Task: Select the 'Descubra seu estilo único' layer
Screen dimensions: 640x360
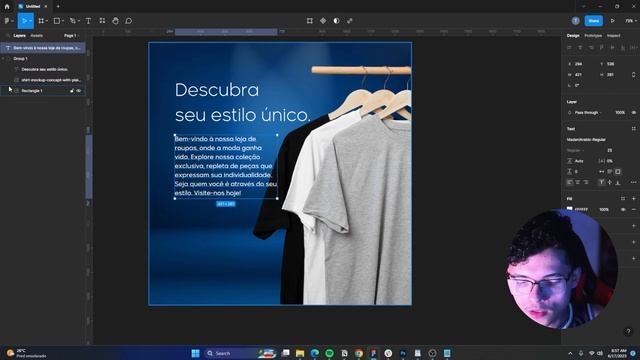Action: [44, 69]
